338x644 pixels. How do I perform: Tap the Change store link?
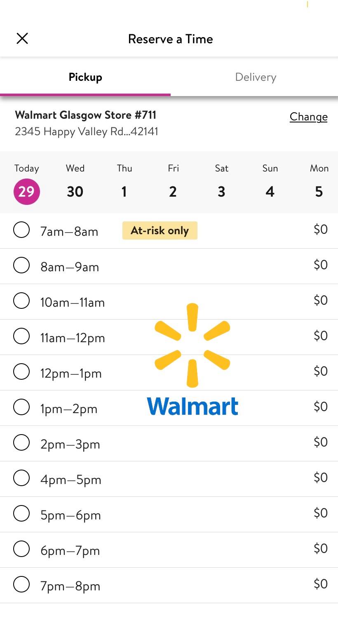pos(308,117)
